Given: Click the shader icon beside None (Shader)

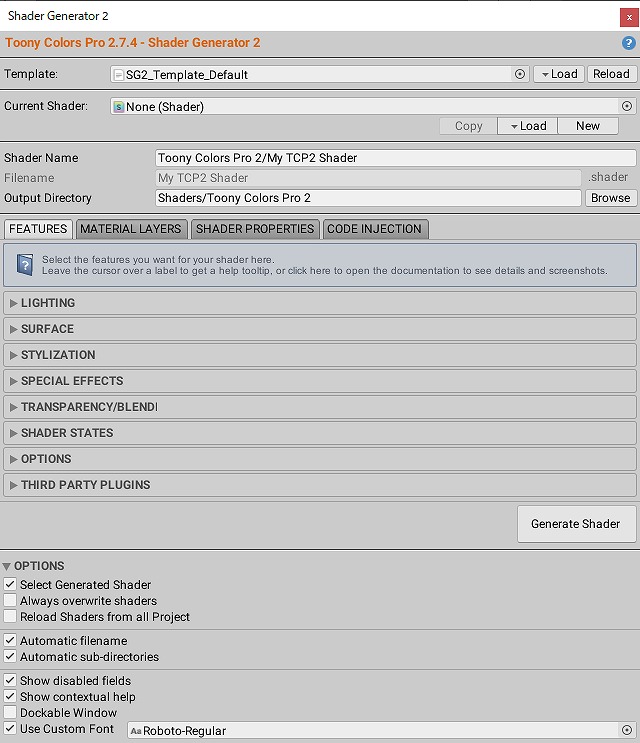Looking at the screenshot, I should click(118, 107).
